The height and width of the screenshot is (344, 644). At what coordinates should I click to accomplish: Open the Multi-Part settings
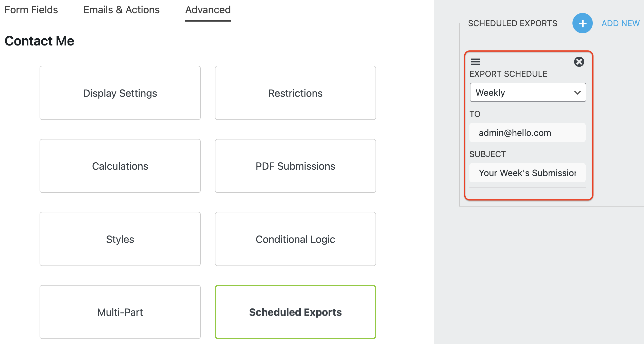[120, 312]
